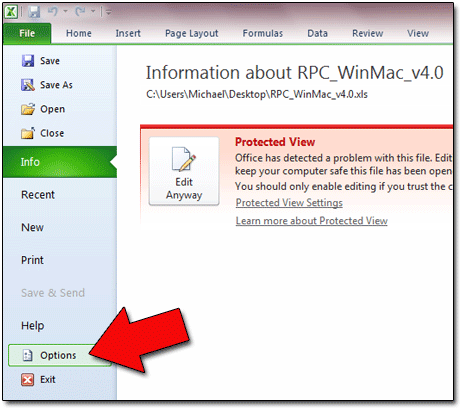Image resolution: width=460 pixels, height=409 pixels.
Task: Click the Save As disk-and-pencil icon
Action: click(28, 85)
